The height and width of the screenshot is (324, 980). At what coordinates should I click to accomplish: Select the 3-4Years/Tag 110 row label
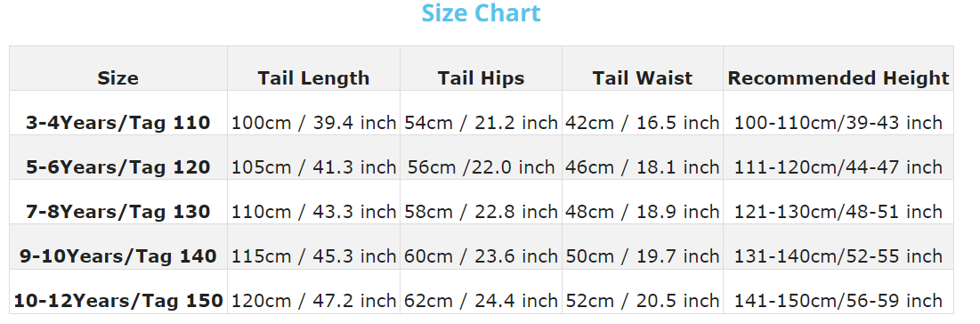[x=118, y=123]
